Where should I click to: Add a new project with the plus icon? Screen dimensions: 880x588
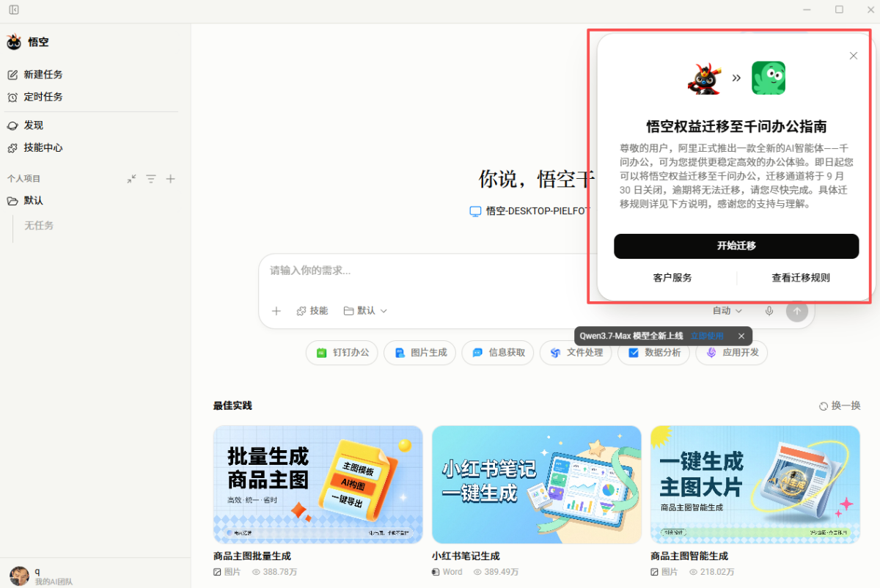tap(170, 179)
